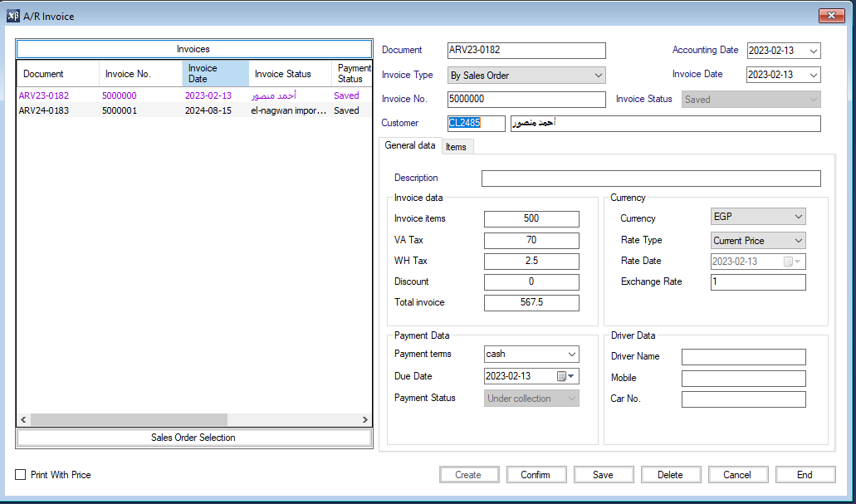Open the Payment Status Under collection dropdown

pyautogui.click(x=531, y=398)
